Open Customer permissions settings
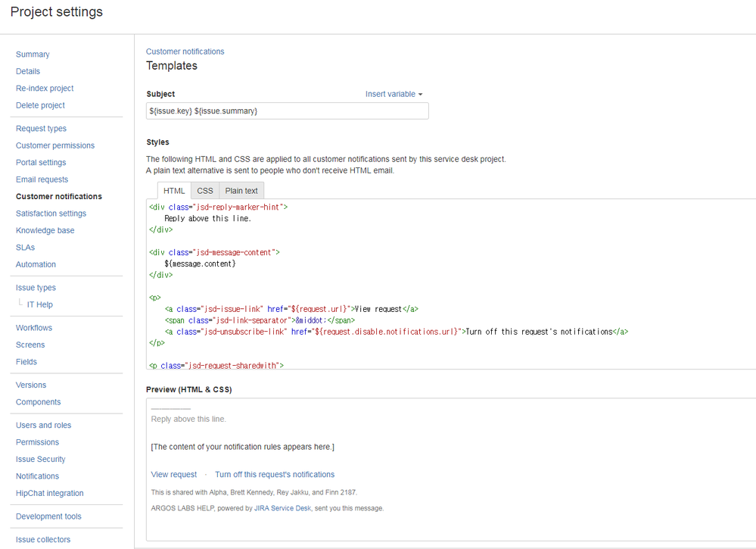Image resolution: width=756 pixels, height=549 pixels. tap(55, 145)
